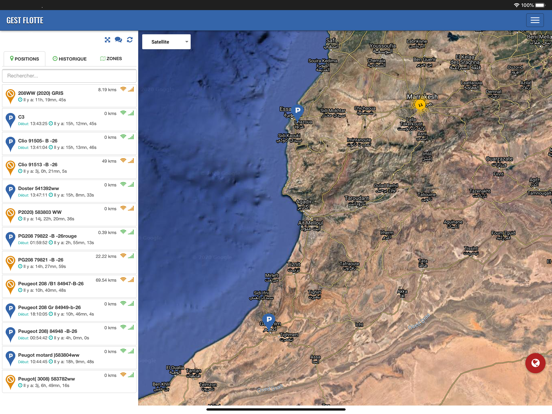The height and width of the screenshot is (414, 552).
Task: Click the 0.39 kms distance value
Action: pos(107,232)
